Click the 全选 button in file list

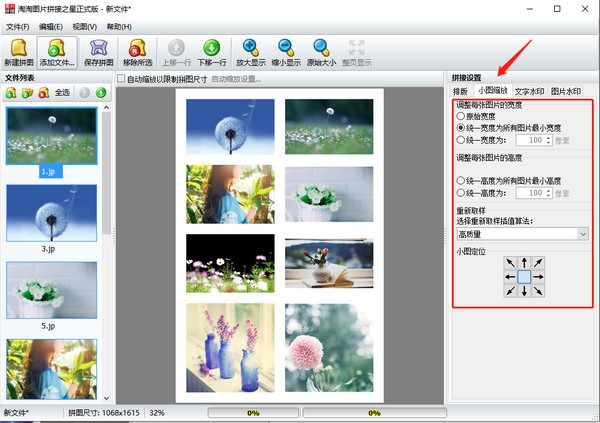[x=62, y=93]
